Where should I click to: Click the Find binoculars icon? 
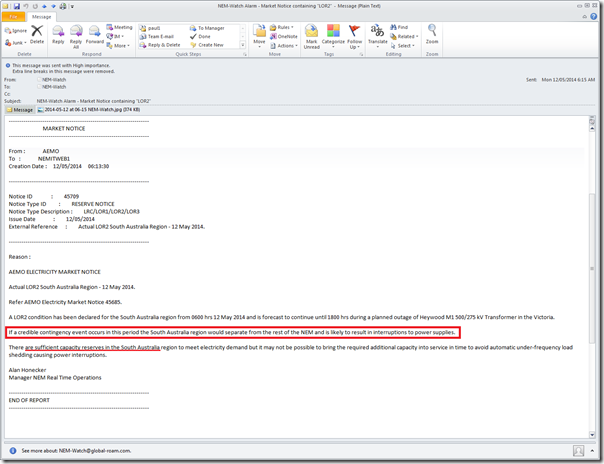pyautogui.click(x=399, y=27)
